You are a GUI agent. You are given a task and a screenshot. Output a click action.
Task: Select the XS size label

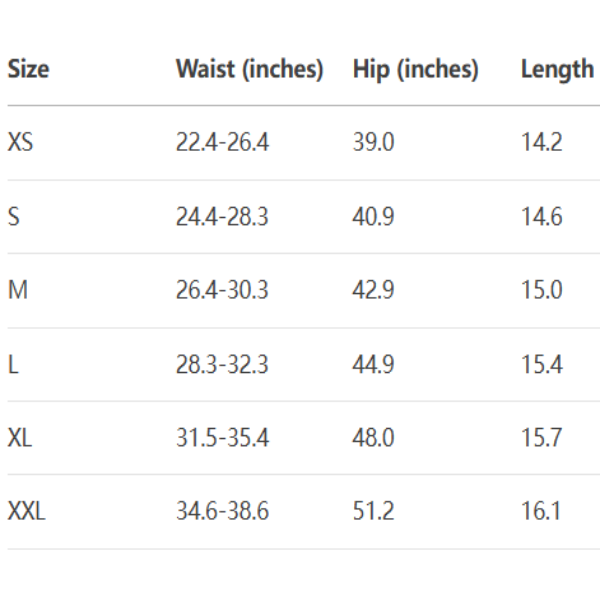pos(20,142)
